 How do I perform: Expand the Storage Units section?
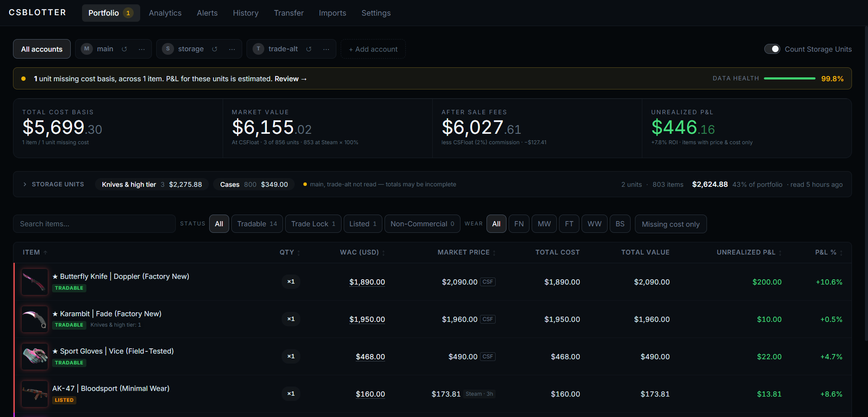[x=25, y=184]
